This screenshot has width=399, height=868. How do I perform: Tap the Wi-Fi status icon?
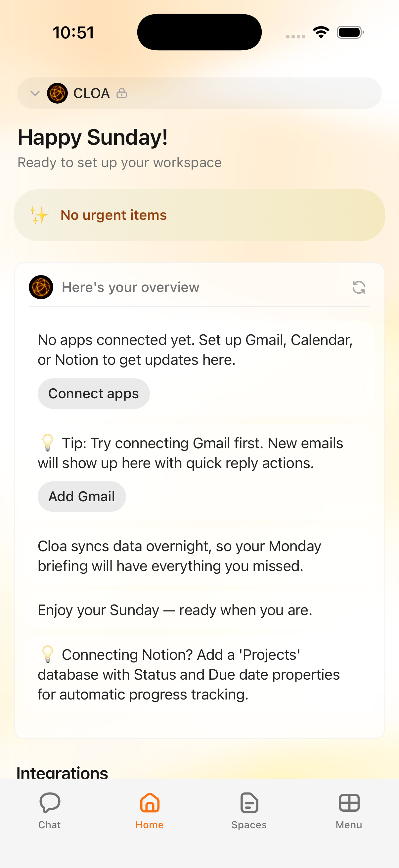point(321,32)
